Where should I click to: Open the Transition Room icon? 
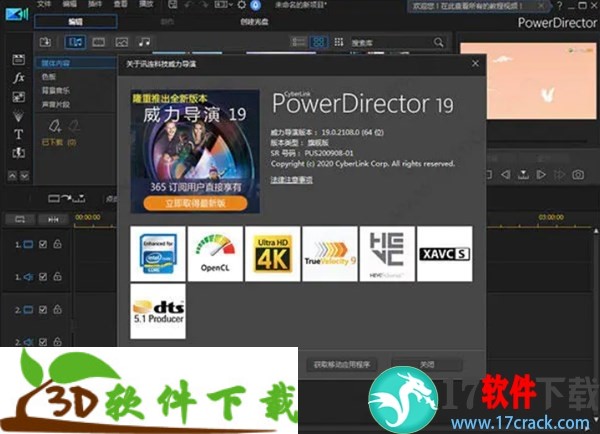tap(18, 153)
